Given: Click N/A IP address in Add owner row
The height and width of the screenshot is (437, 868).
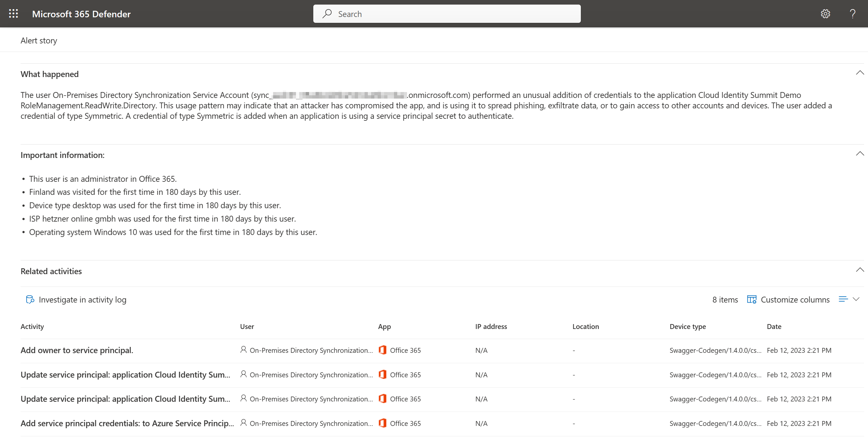Looking at the screenshot, I should pyautogui.click(x=481, y=351).
